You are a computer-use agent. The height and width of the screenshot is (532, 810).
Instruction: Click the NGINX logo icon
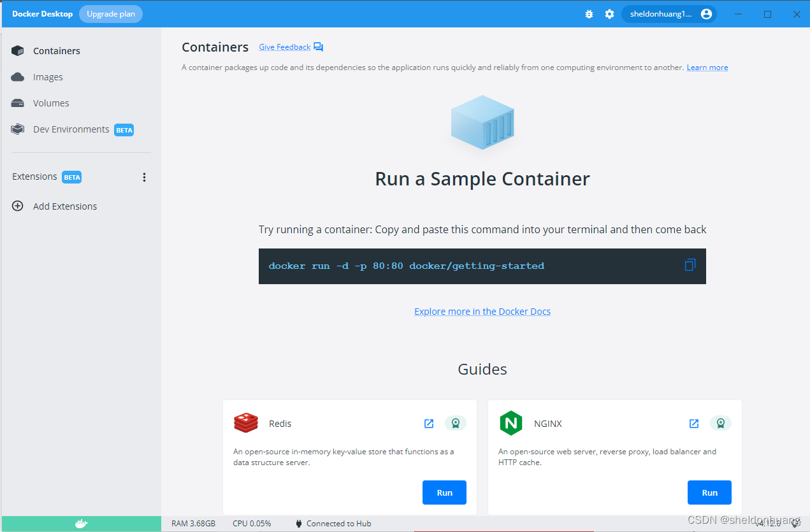511,423
